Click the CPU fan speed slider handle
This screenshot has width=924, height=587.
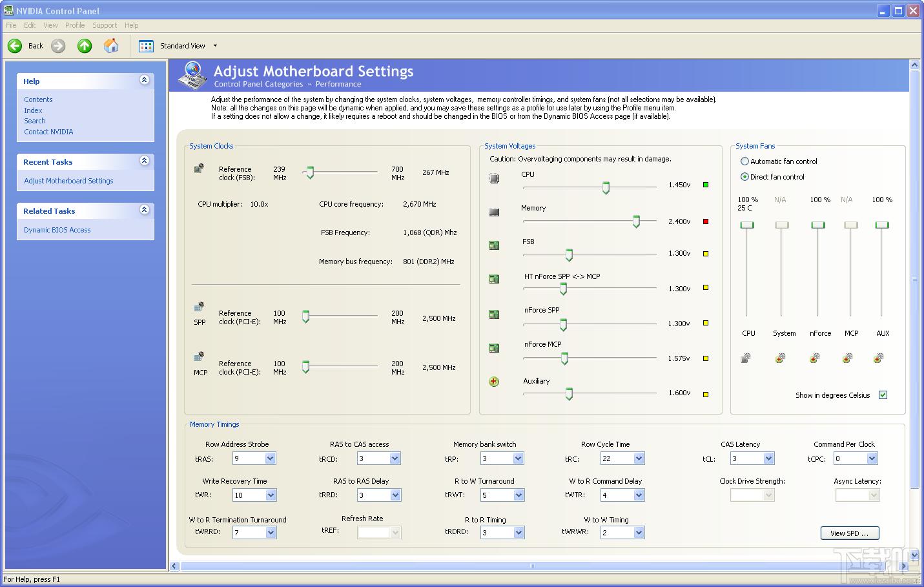[x=747, y=225]
